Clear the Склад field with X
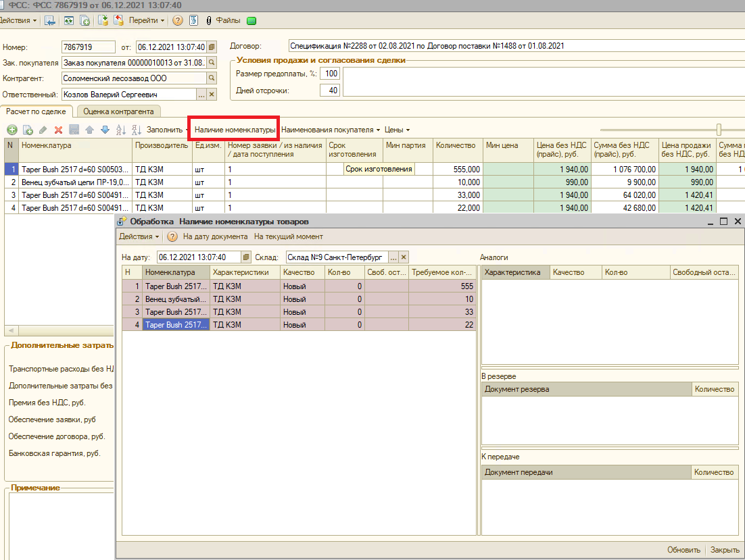 [x=404, y=257]
